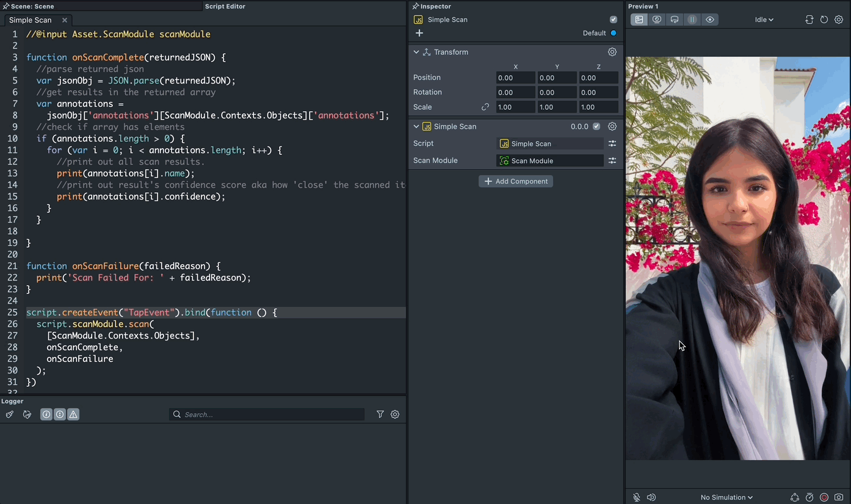851x504 pixels.
Task: Toggle the Simple Scan component checkbox
Action: tap(596, 126)
